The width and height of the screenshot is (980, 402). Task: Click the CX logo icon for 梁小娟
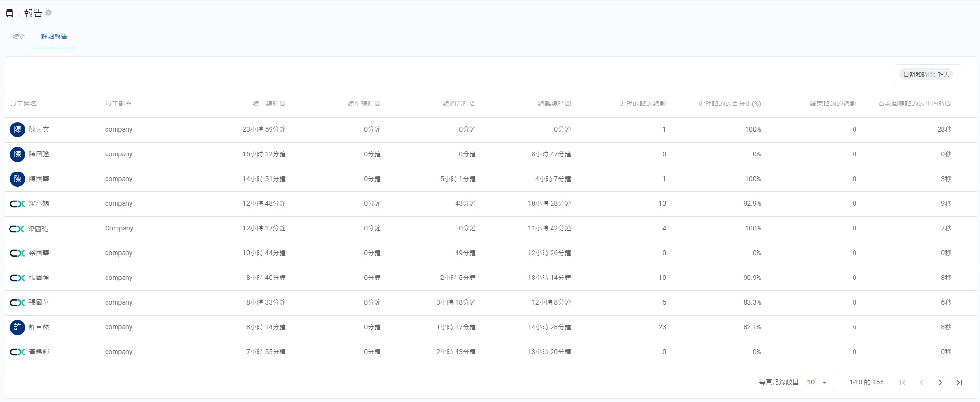click(x=18, y=204)
